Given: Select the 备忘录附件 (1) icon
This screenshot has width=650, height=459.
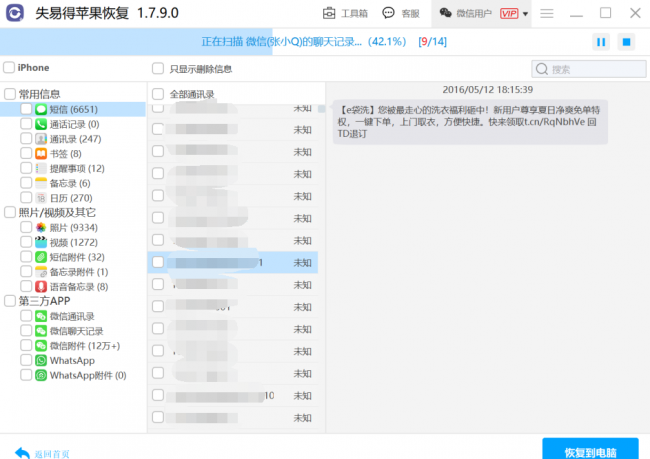Looking at the screenshot, I should tap(41, 272).
